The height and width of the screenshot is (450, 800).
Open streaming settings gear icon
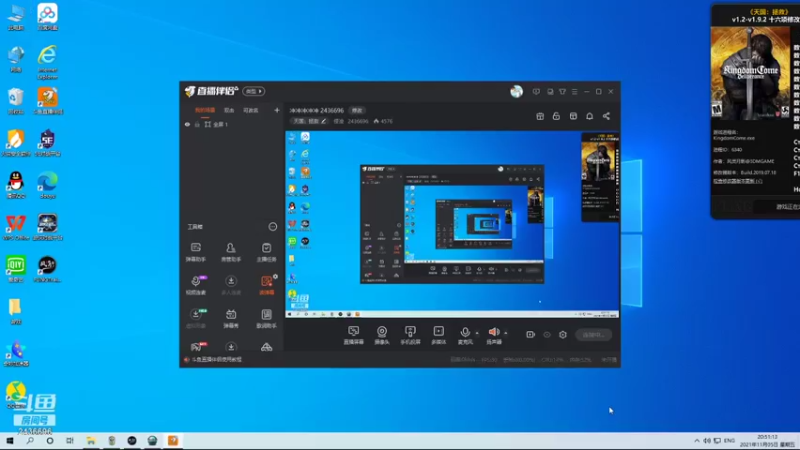563,335
